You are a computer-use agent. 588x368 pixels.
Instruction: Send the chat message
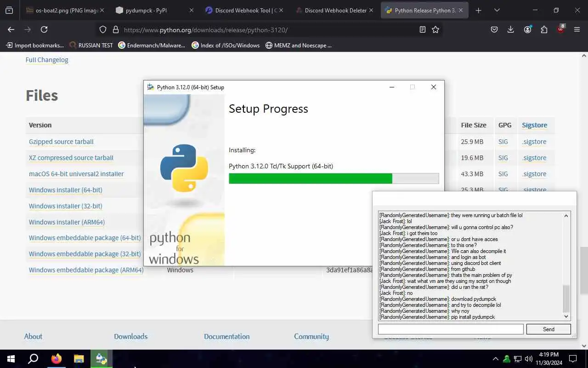(x=548, y=329)
